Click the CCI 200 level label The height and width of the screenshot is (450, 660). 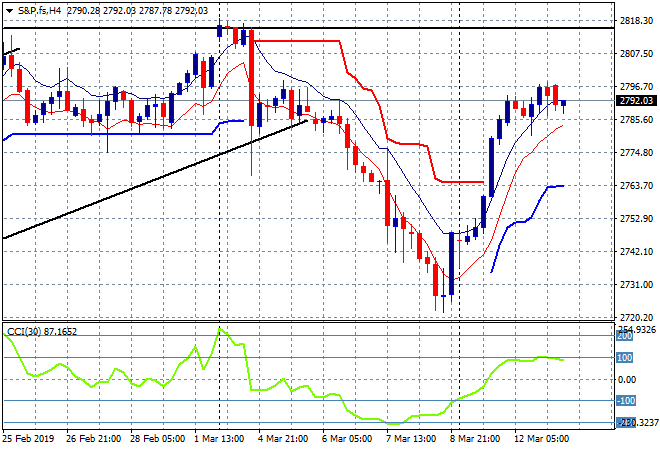tap(625, 336)
